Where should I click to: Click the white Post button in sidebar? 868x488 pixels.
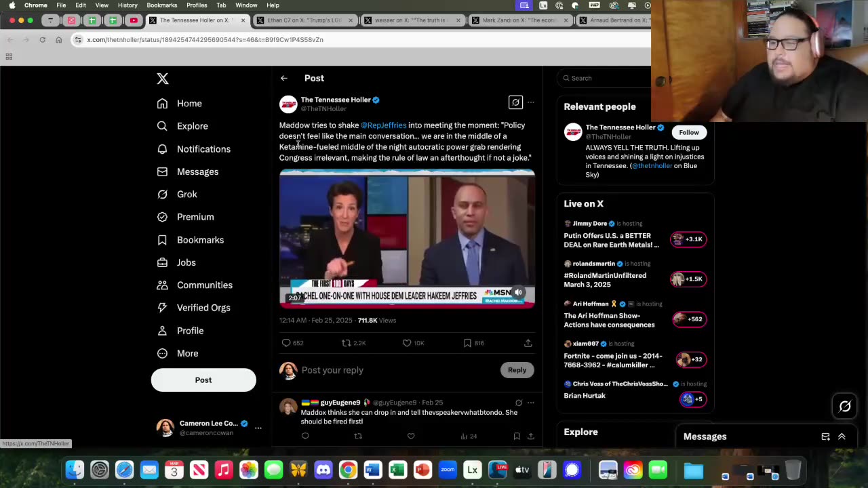click(x=203, y=380)
